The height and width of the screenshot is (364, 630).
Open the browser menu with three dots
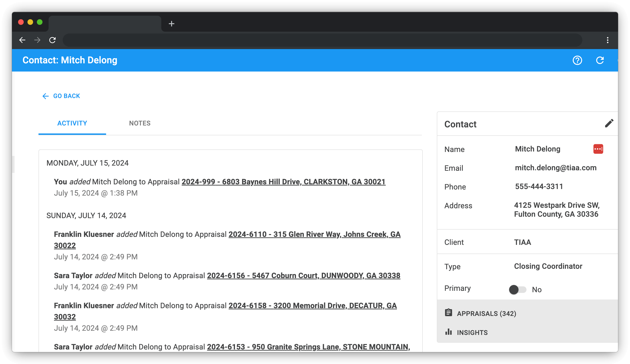point(607,40)
